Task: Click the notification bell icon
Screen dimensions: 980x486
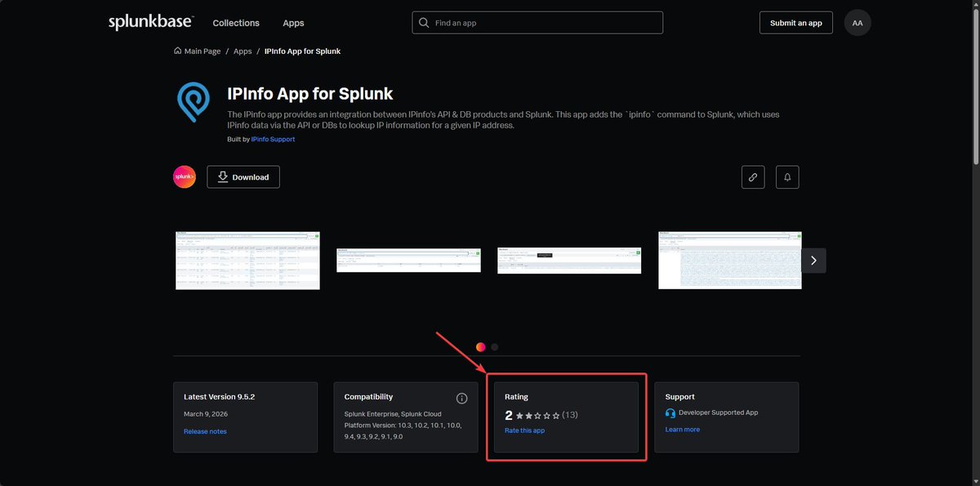Action: (787, 177)
